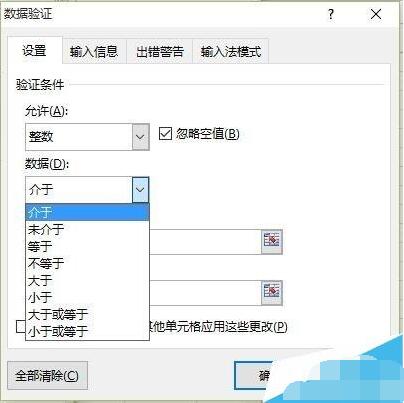Viewport: 404px width, 403px height.
Task: Go to the 输入法模式 tab
Action: (x=231, y=52)
